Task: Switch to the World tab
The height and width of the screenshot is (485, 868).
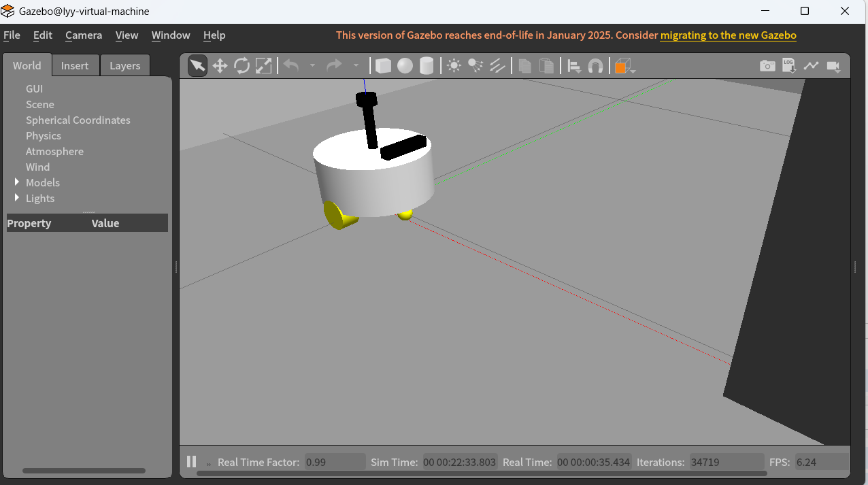Action: click(27, 65)
